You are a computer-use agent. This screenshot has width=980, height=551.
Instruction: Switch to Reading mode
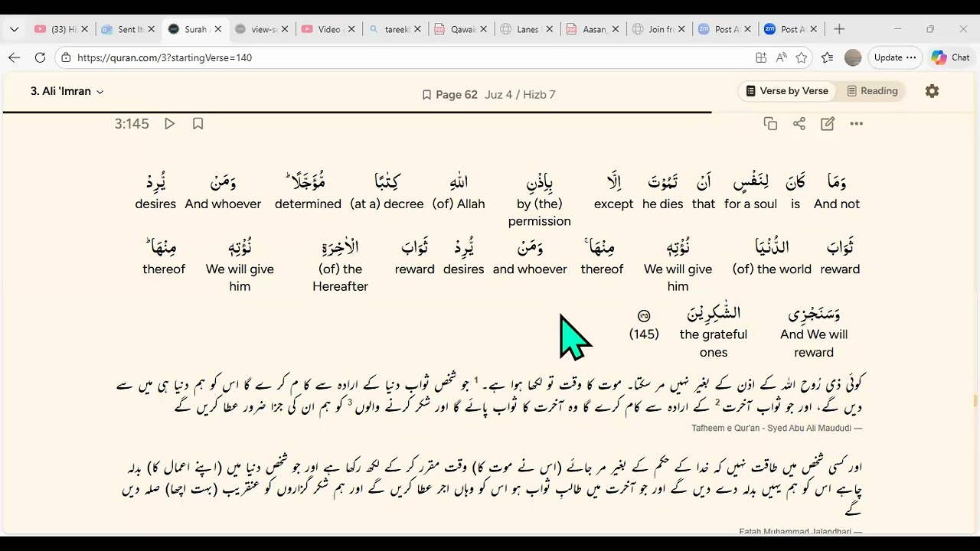tap(872, 90)
